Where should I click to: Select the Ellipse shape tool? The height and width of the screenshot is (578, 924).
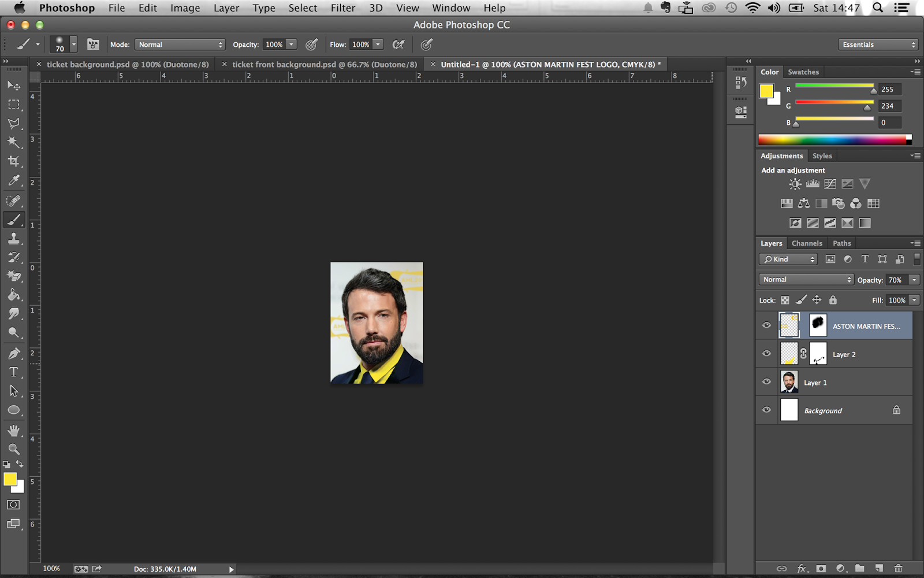[x=14, y=410]
